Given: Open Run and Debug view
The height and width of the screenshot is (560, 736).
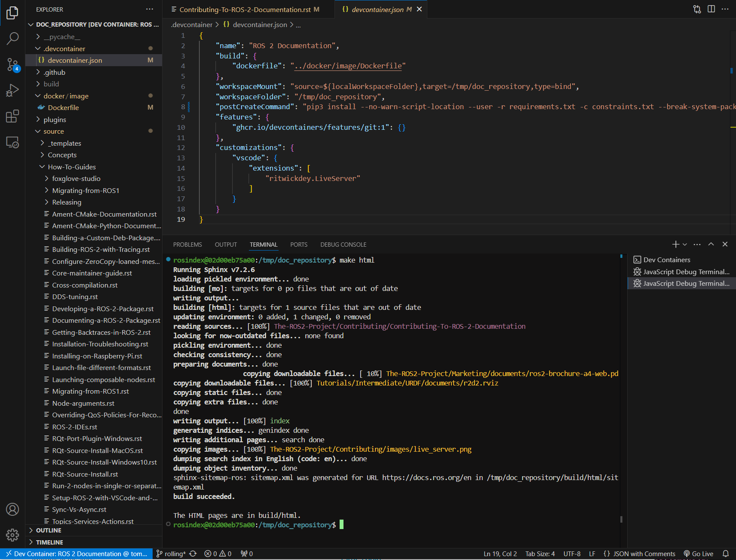Looking at the screenshot, I should (12, 90).
